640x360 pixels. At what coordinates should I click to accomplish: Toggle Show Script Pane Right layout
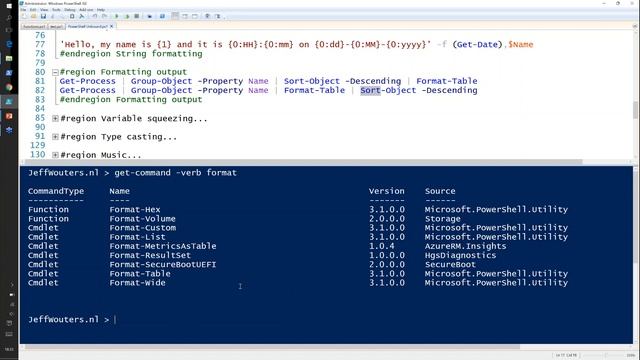pos(185,16)
